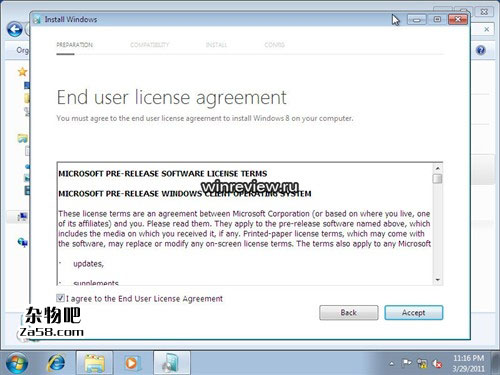Click the heading MICROSOFT PRE-RELEASE SOFTWARE LICENSE TERMS

tap(163, 174)
